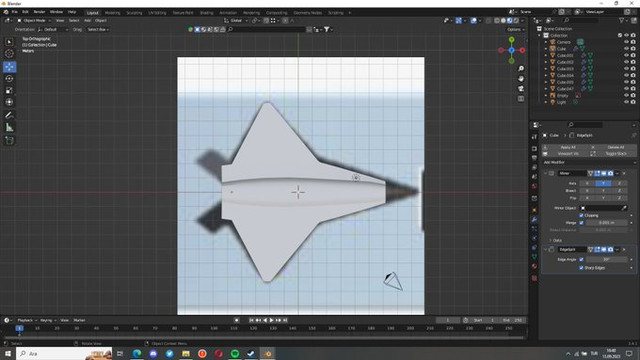Click the Delete All button
This screenshot has width=640, height=360.
(613, 147)
